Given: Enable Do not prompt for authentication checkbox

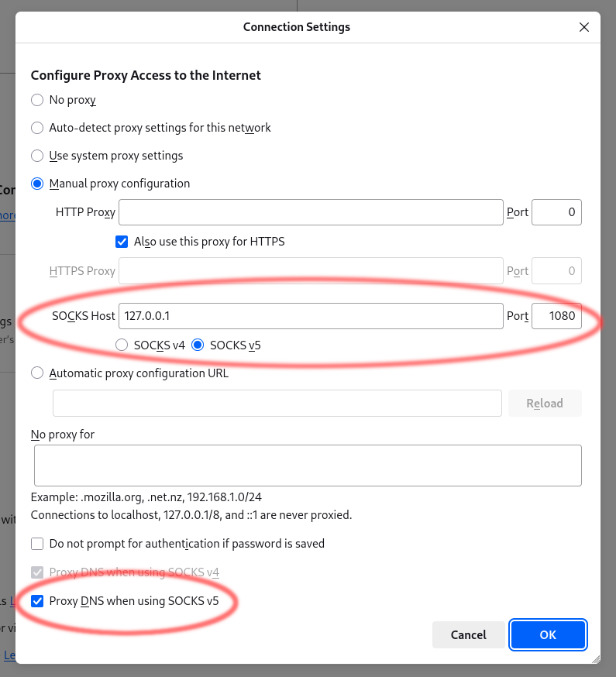Looking at the screenshot, I should click(36, 543).
